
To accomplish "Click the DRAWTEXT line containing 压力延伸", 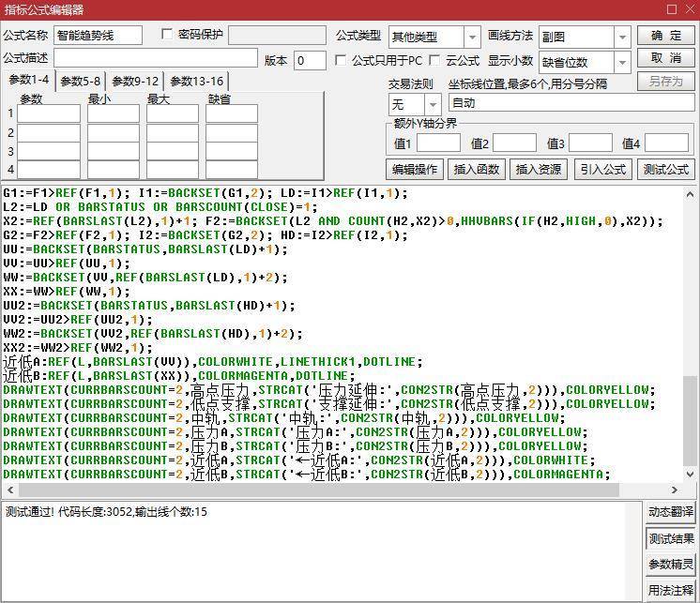I will click(329, 390).
